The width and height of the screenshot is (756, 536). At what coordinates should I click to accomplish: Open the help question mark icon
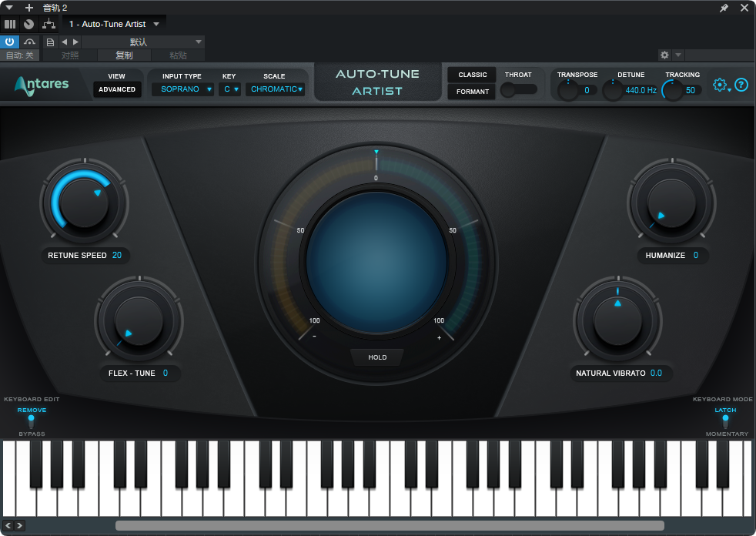[741, 85]
